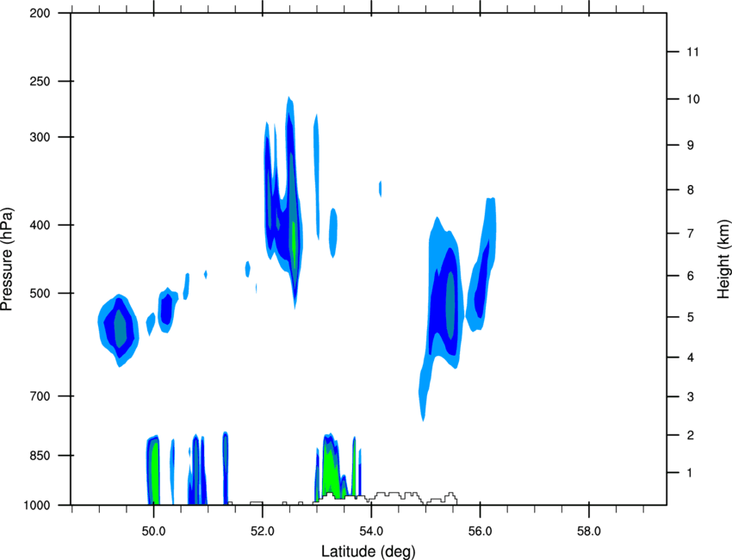
Task: Click the 200 pressure tick label
Action: tap(40, 13)
